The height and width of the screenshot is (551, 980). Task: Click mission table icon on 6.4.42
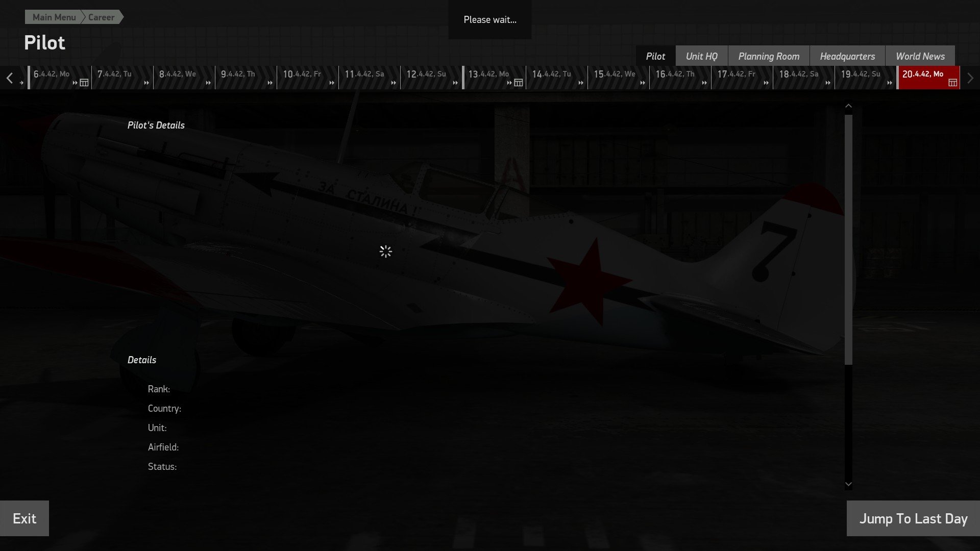click(84, 83)
